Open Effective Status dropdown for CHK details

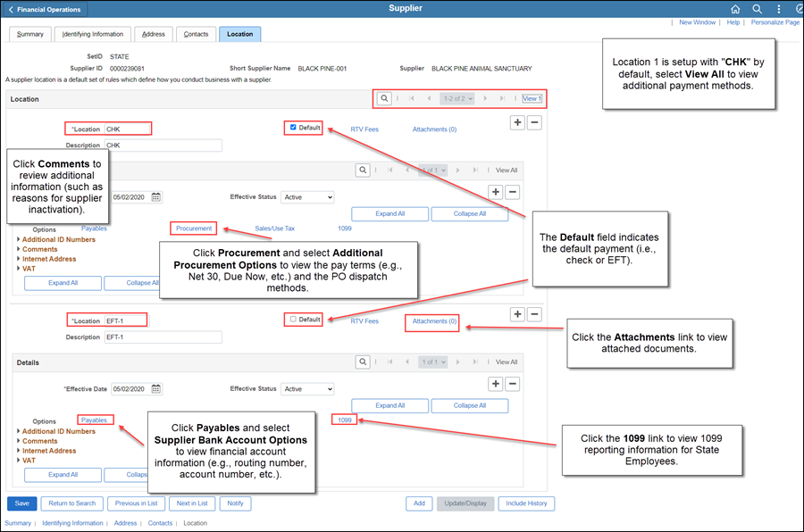click(307, 197)
